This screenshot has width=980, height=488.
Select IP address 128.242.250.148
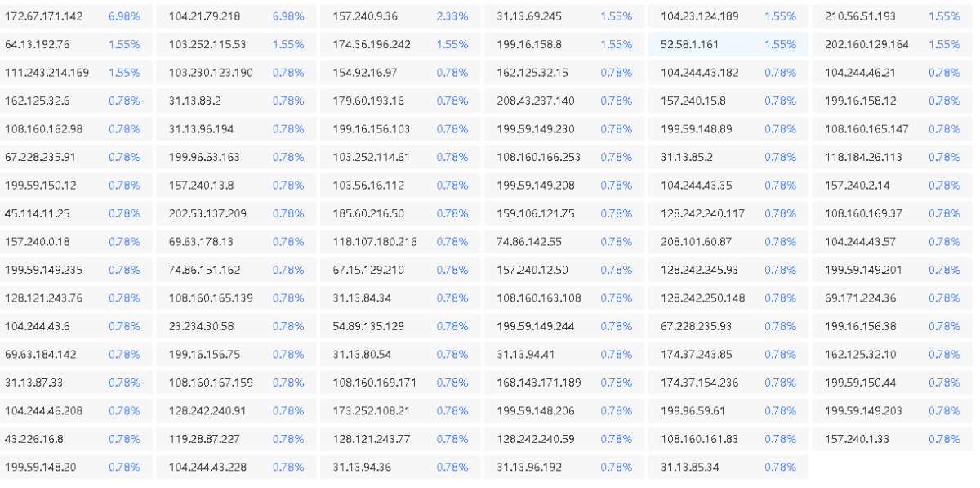pos(703,298)
